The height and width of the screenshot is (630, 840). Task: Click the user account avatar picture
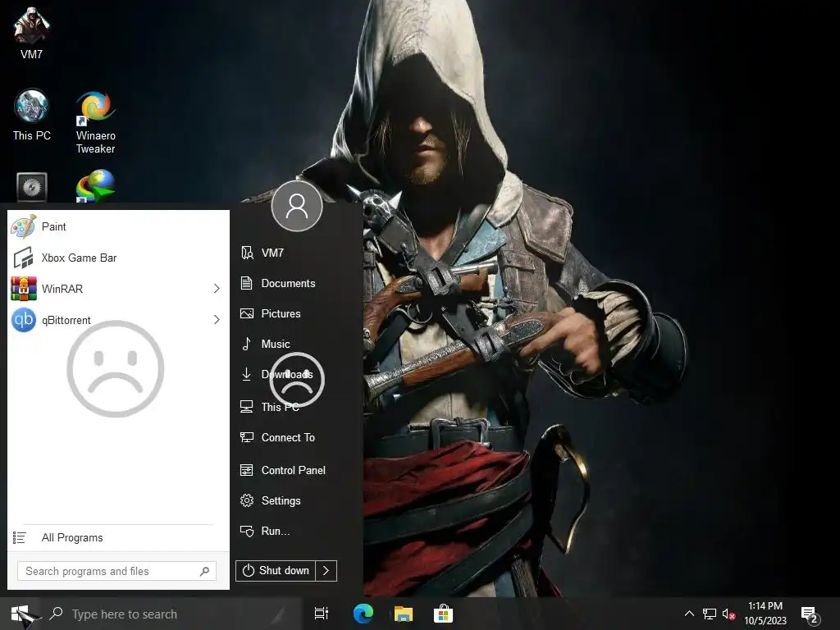pos(297,206)
